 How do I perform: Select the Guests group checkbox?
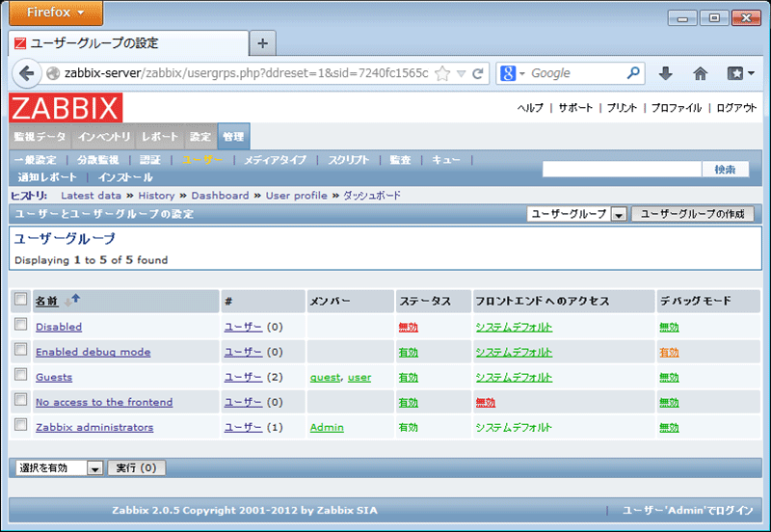21,376
